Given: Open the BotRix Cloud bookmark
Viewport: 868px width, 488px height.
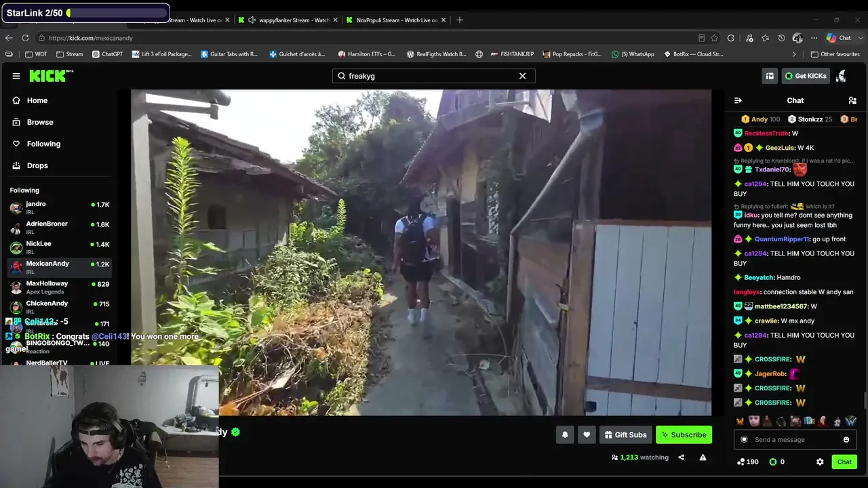Looking at the screenshot, I should [x=693, y=54].
